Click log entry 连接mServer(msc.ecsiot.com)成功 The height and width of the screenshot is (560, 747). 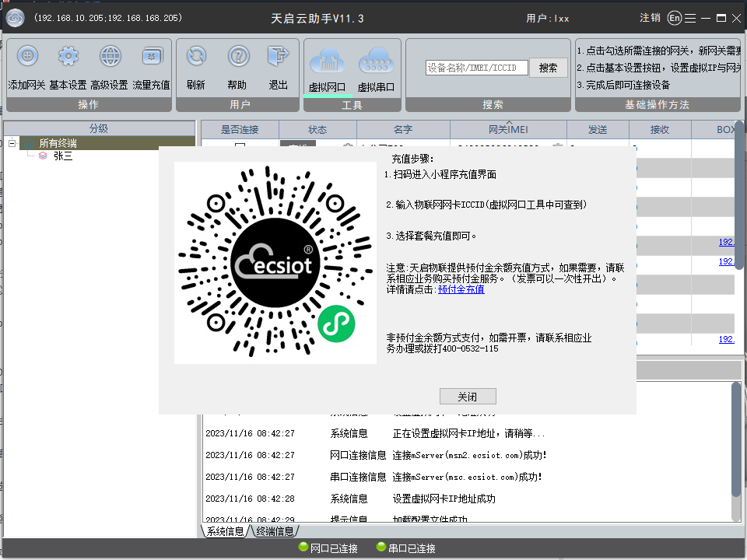click(x=467, y=477)
